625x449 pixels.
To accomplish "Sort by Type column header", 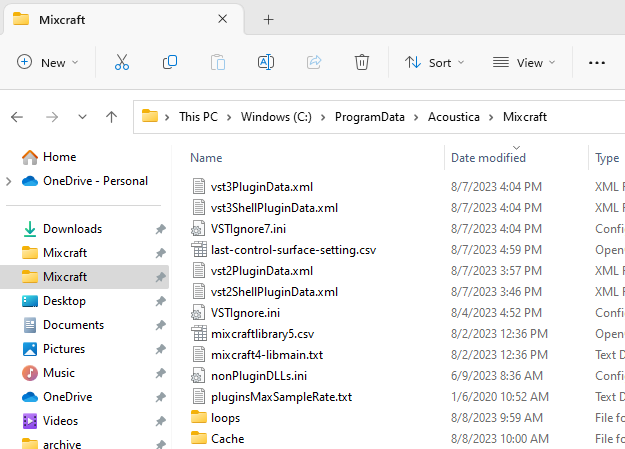I will (x=607, y=158).
